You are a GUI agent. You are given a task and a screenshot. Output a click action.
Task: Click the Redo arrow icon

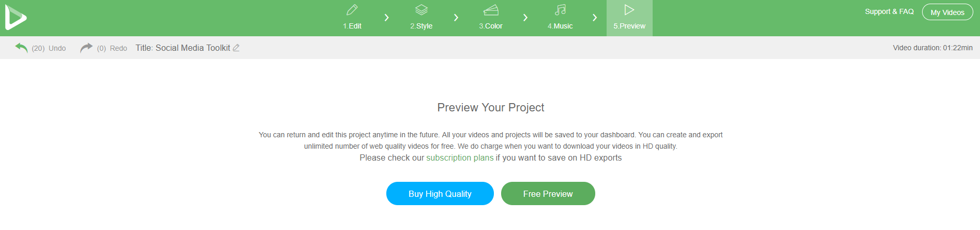pos(86,48)
